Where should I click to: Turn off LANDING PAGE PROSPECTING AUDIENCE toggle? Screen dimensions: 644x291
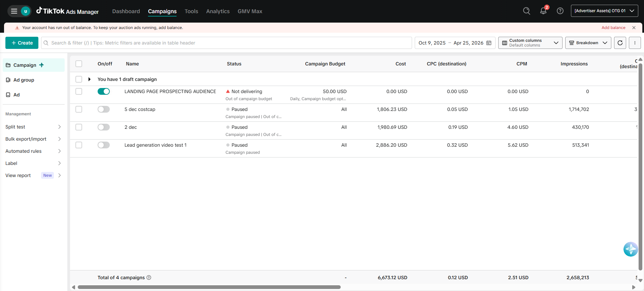(104, 91)
